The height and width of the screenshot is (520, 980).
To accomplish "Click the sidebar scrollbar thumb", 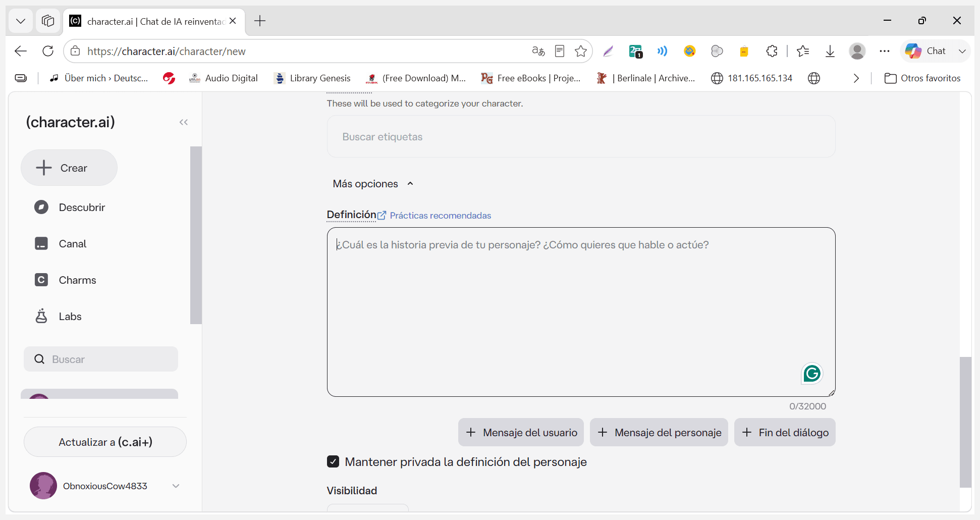I will pos(196,235).
